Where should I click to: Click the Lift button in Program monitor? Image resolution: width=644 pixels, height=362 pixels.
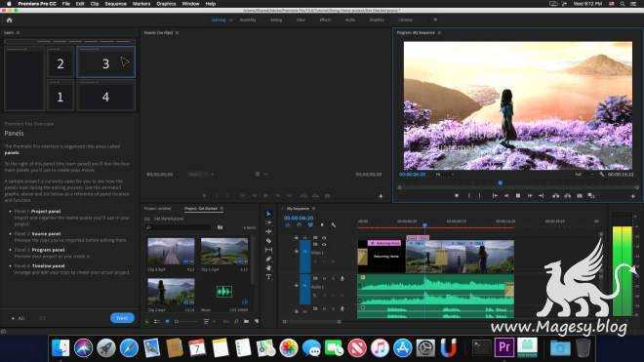pyautogui.click(x=556, y=196)
